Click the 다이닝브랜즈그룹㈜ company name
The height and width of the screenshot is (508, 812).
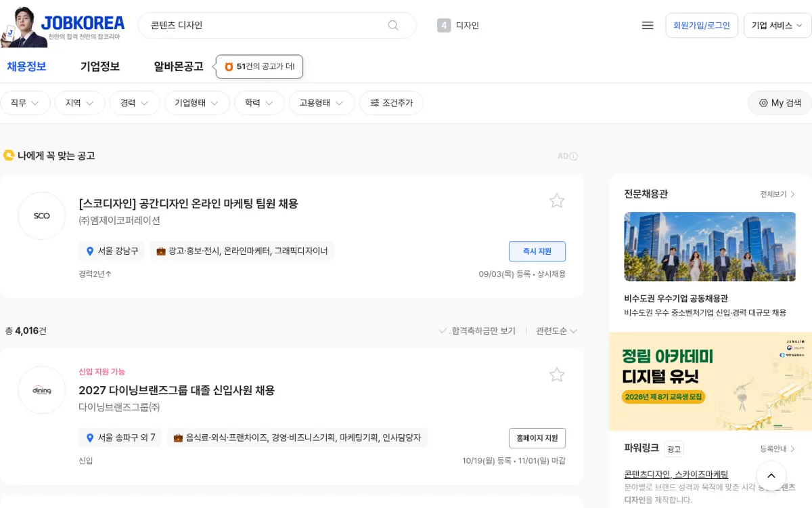coord(119,408)
